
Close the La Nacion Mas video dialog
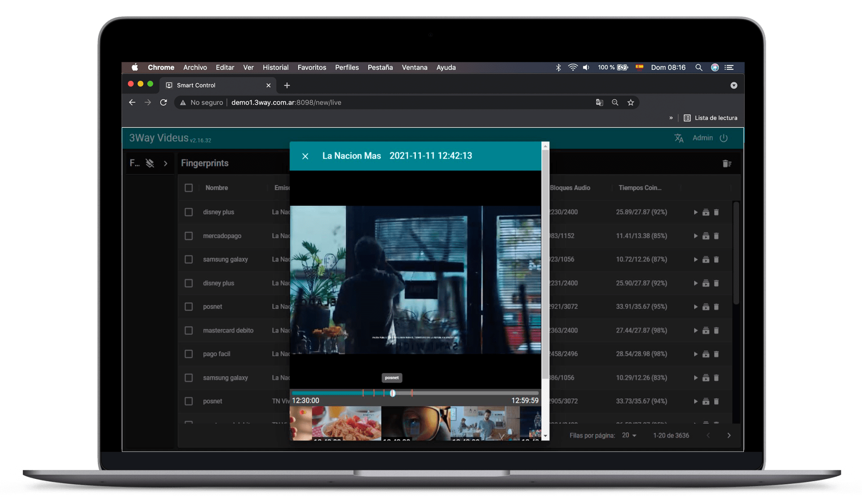click(x=305, y=156)
